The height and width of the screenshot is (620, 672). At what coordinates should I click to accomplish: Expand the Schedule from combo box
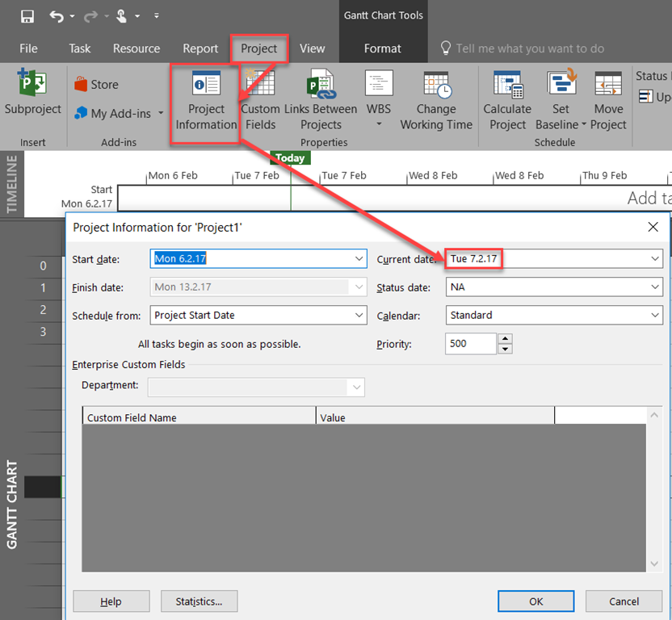358,316
